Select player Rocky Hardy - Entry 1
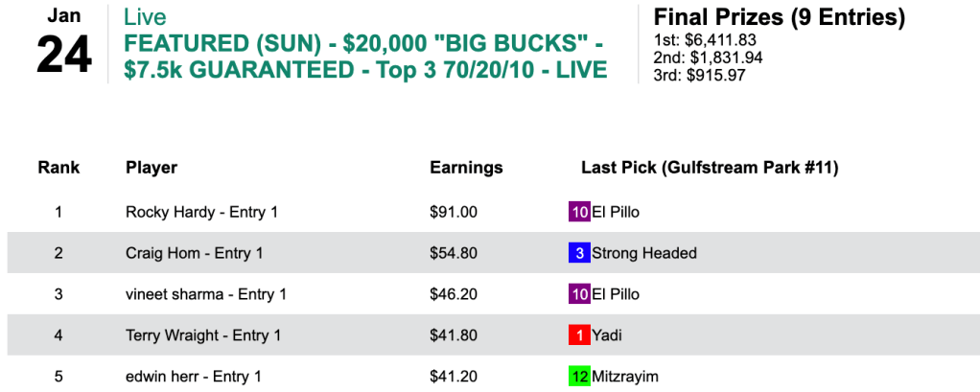 tap(201, 212)
